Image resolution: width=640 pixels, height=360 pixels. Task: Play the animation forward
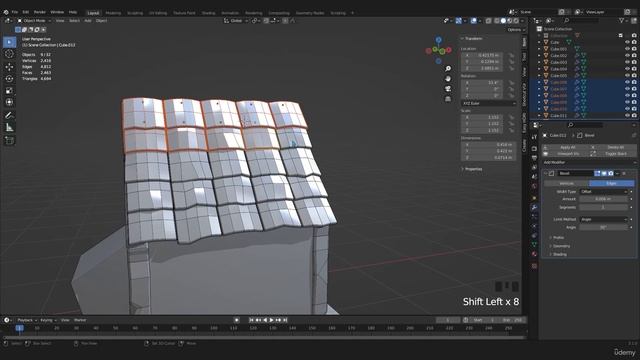coord(271,320)
